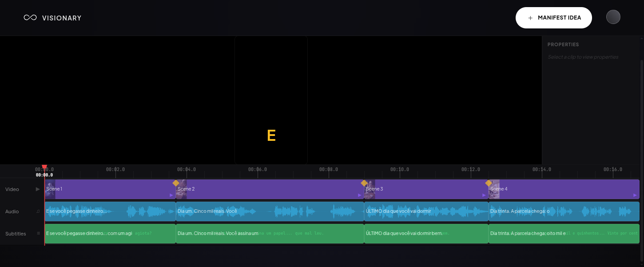This screenshot has height=267, width=644.
Task: Click the Subtitles track lines icon
Action: tap(38, 234)
